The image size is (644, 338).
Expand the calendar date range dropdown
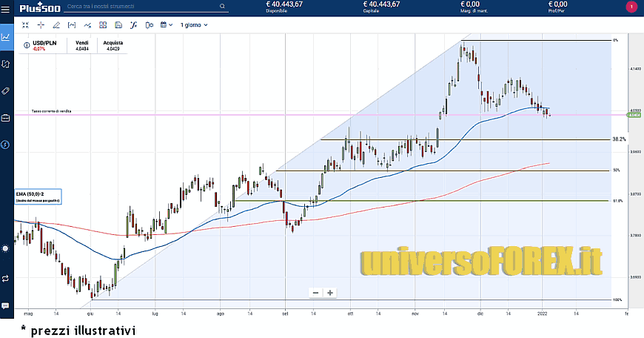pyautogui.click(x=167, y=24)
